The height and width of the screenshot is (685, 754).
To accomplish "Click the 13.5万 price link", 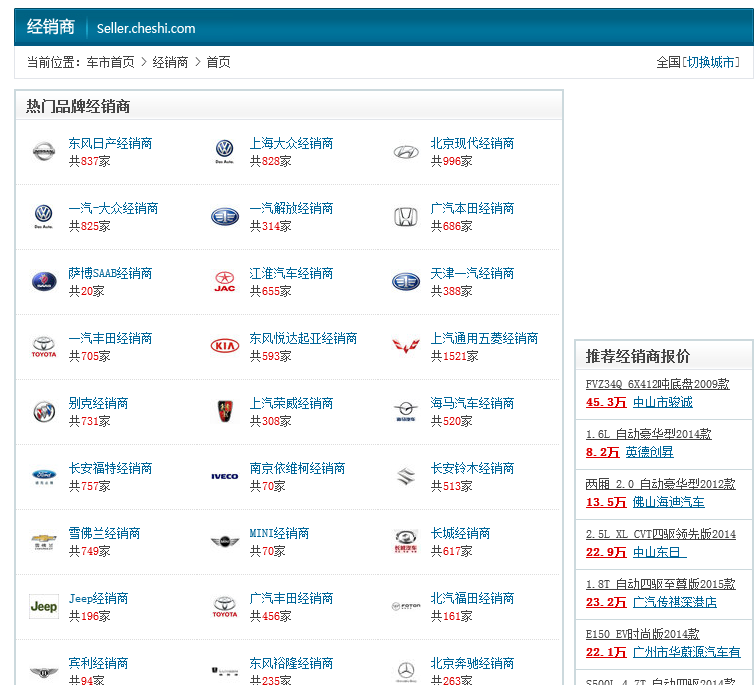I will pos(606,502).
